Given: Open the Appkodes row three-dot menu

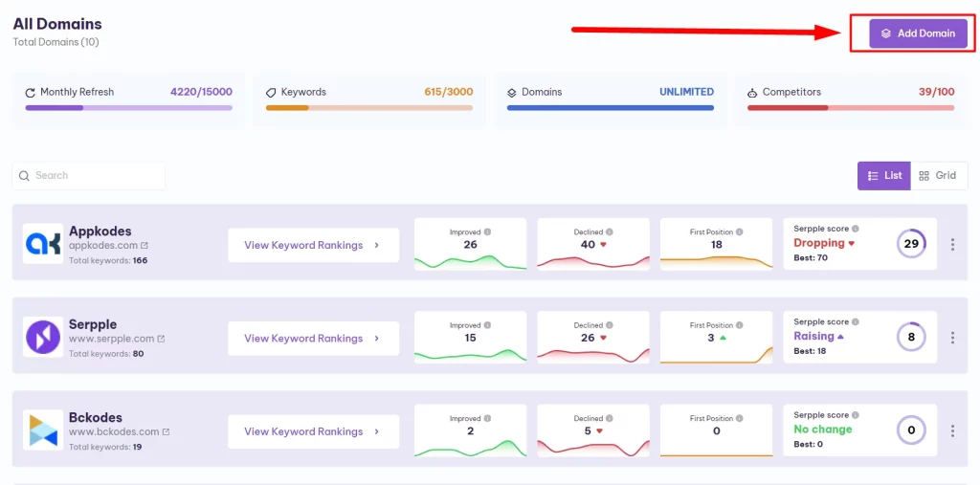Looking at the screenshot, I should point(952,244).
